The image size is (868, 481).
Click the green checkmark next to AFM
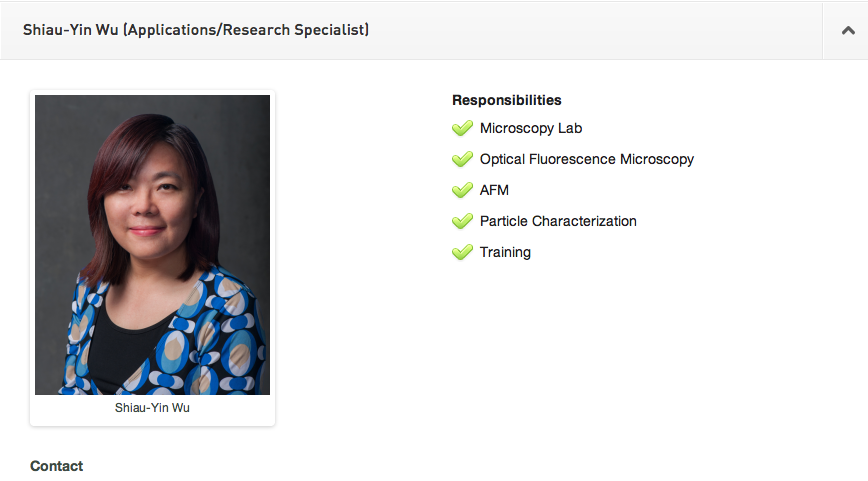[x=462, y=190]
